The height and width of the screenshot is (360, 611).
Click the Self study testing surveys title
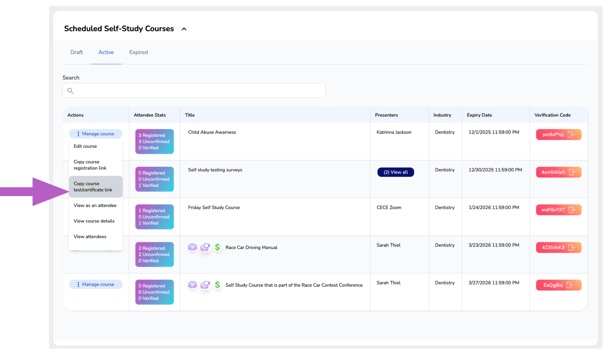click(x=215, y=170)
